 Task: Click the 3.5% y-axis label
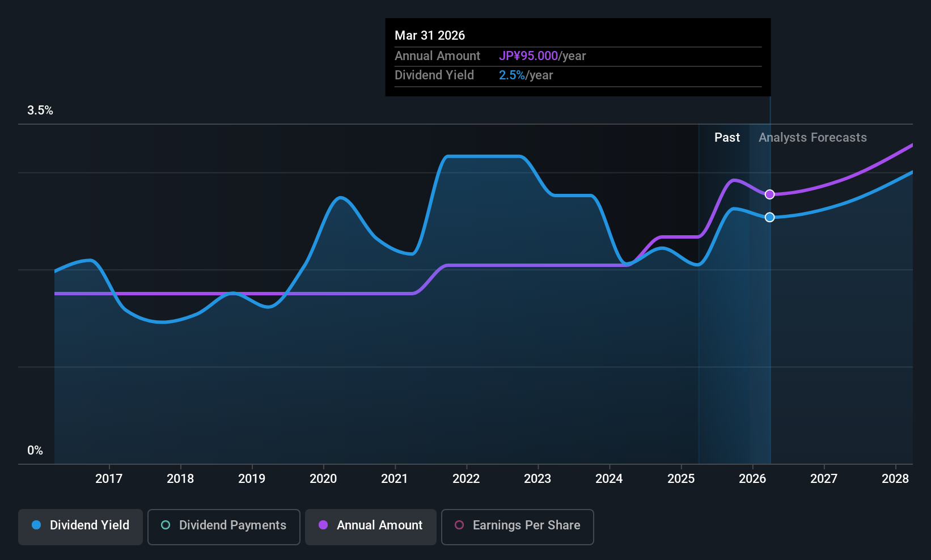40,111
